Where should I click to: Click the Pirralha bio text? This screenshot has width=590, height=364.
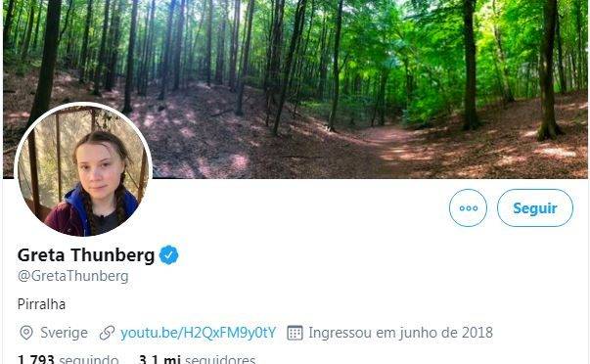[x=41, y=304]
